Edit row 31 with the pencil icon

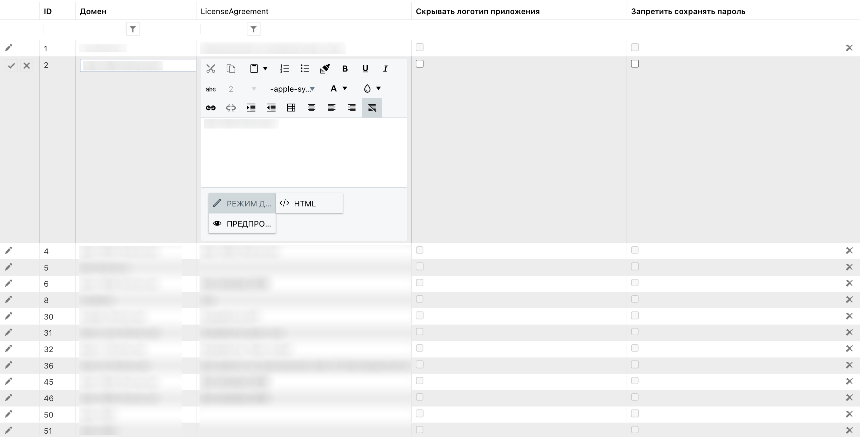pos(9,332)
